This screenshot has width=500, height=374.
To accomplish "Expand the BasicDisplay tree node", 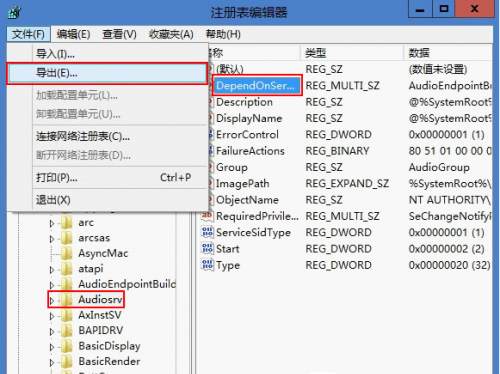I will (52, 347).
